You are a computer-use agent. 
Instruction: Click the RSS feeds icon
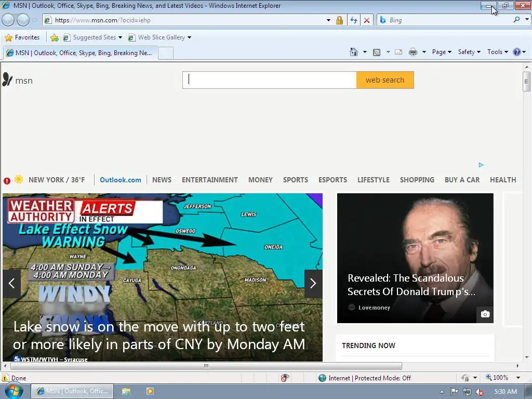click(377, 52)
